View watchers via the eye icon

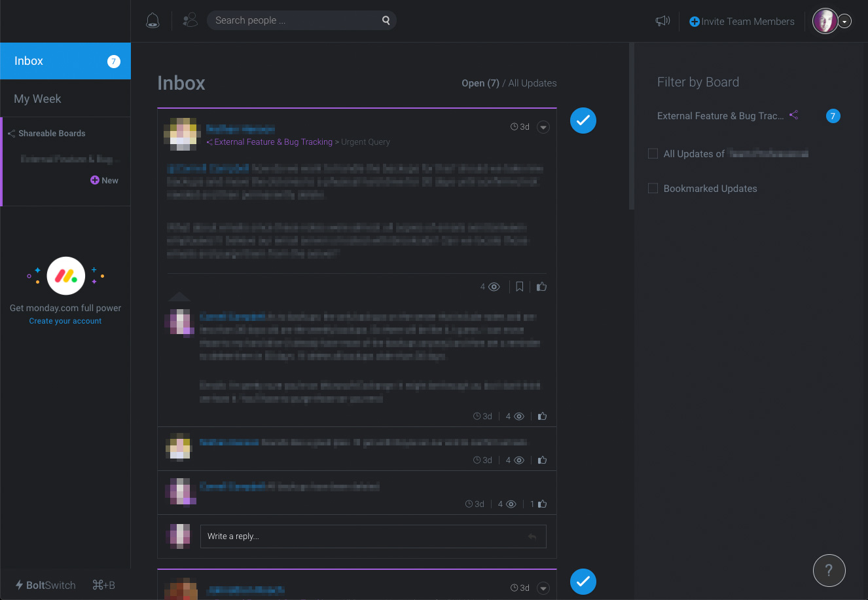494,286
